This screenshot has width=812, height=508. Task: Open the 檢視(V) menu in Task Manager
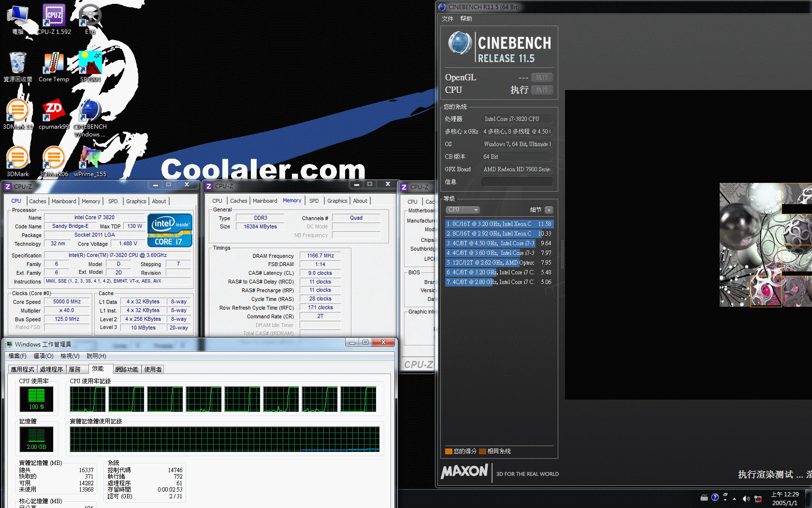pos(70,356)
